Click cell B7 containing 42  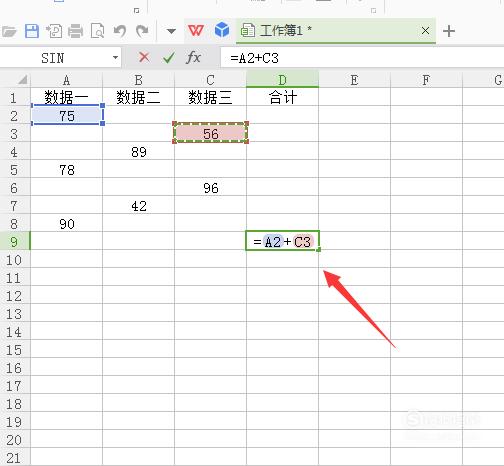click(138, 205)
